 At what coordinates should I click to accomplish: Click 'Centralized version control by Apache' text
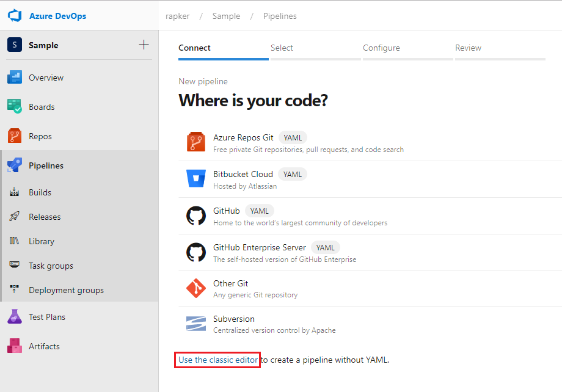click(x=274, y=330)
